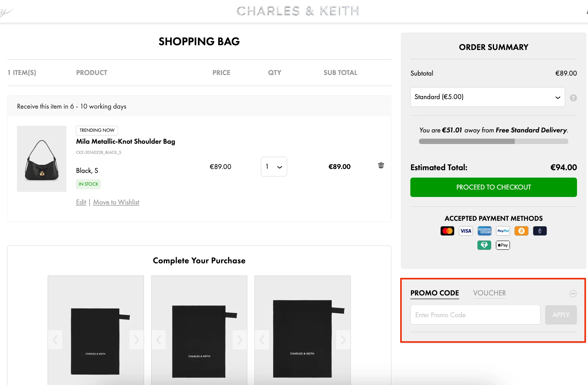
Task: Click the next arrow on the first carousel item
Action: (x=136, y=339)
